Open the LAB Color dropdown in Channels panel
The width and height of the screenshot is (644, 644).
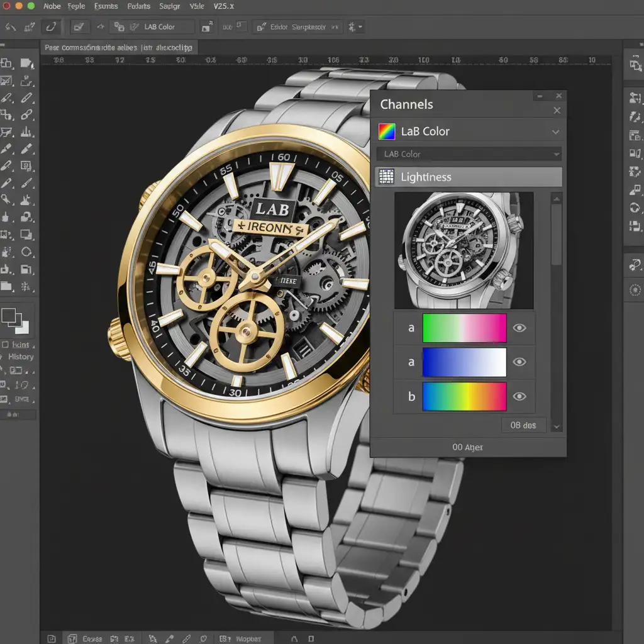pyautogui.click(x=469, y=154)
